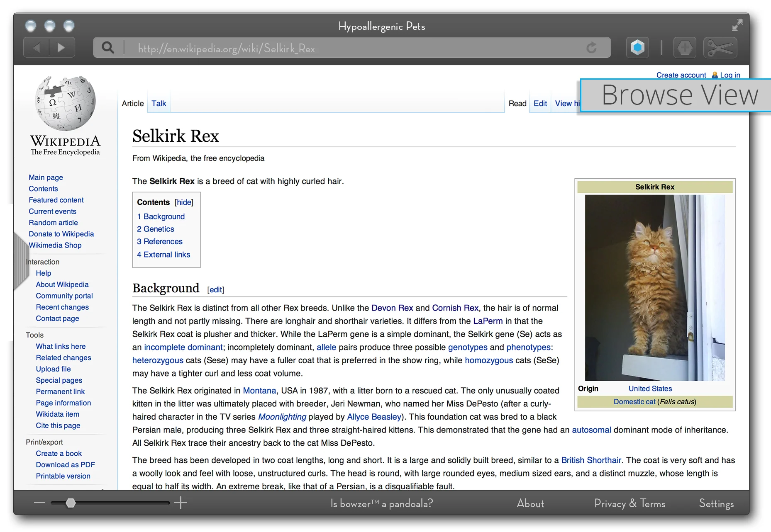Open Random article from the sidebar

(x=53, y=223)
